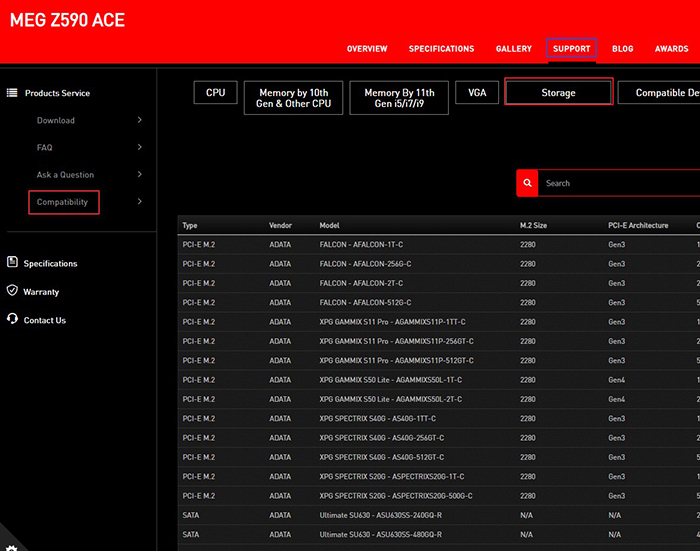Select the Storage compatibility button
Viewport: 700px width, 551px height.
(x=558, y=92)
